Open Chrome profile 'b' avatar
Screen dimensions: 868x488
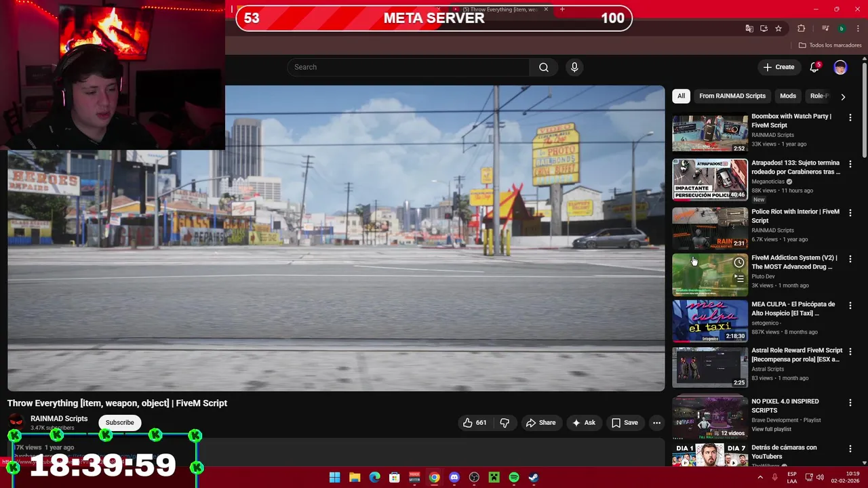[x=842, y=28]
